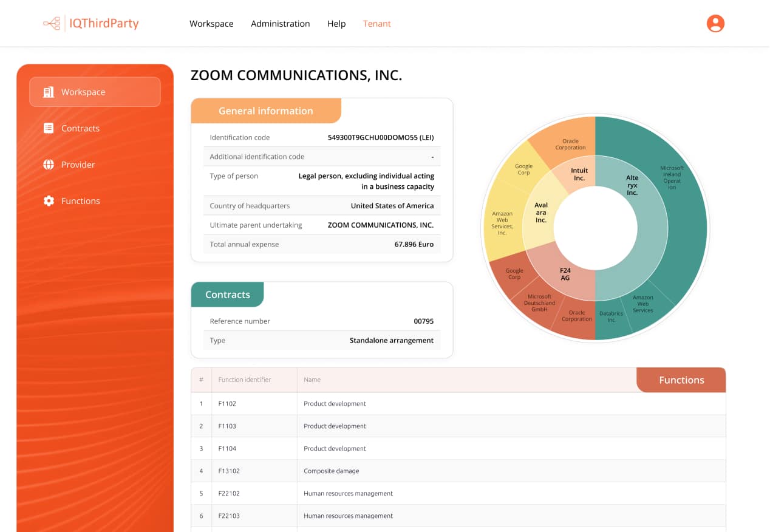This screenshot has height=532, width=770.
Task: Click Product development in row F1104
Action: [335, 449]
